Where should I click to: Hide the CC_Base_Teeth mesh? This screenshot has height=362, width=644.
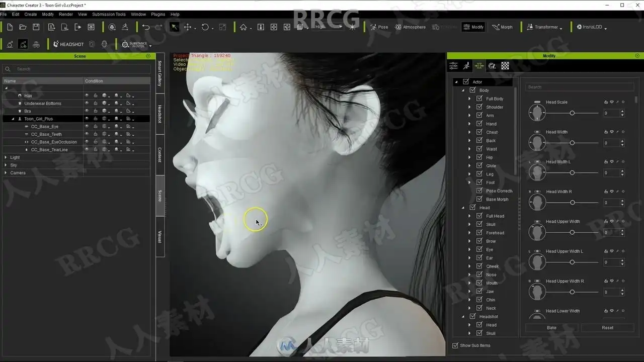coord(87,134)
